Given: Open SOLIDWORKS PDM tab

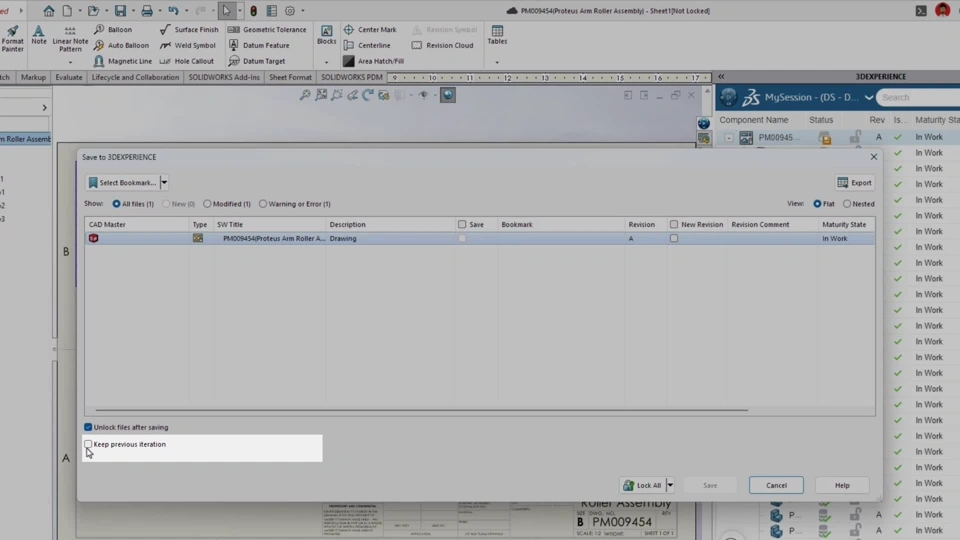Looking at the screenshot, I should click(351, 77).
